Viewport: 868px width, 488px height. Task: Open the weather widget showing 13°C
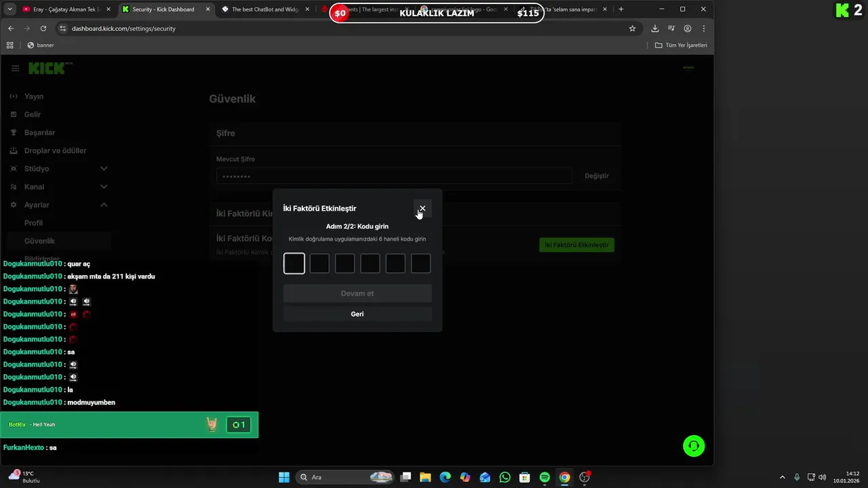point(24,477)
